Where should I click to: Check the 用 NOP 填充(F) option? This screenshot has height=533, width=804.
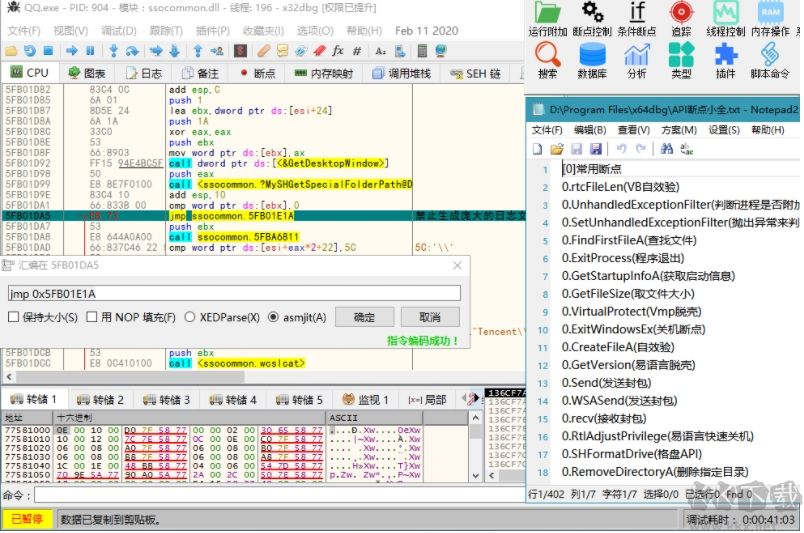tap(92, 317)
